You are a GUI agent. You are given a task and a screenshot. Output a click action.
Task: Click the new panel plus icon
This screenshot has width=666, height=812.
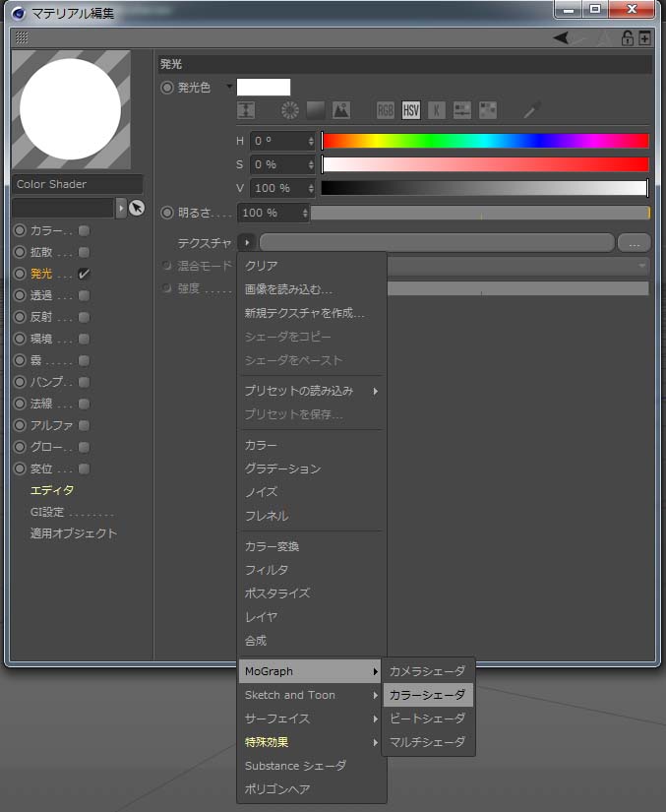point(644,38)
